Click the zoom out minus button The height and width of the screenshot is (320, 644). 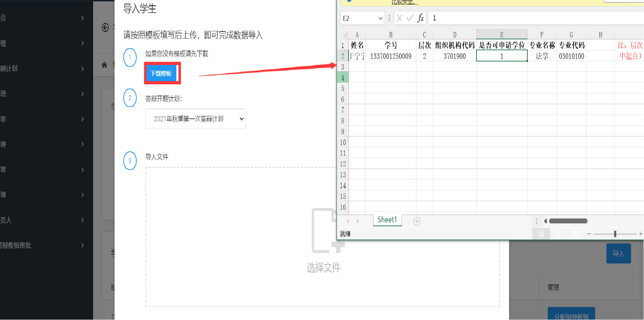coord(589,234)
